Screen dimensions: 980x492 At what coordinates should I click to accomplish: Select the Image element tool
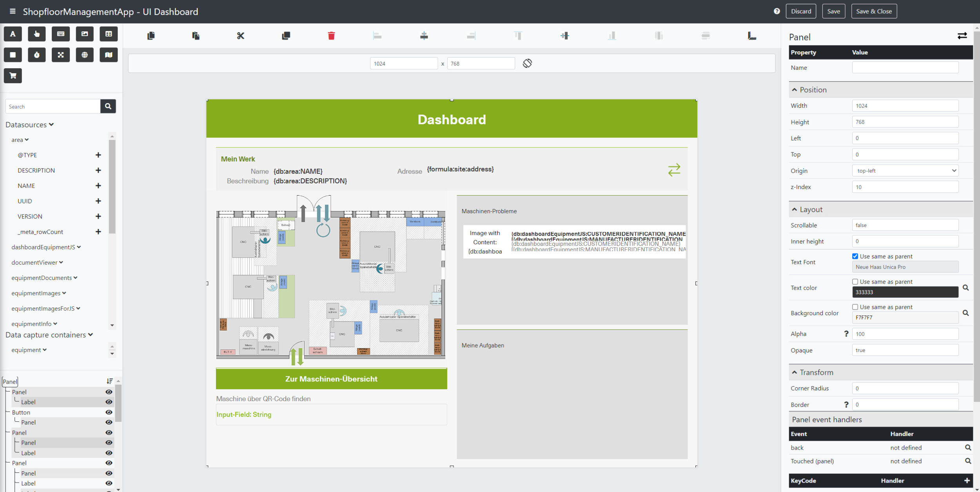pyautogui.click(x=84, y=34)
